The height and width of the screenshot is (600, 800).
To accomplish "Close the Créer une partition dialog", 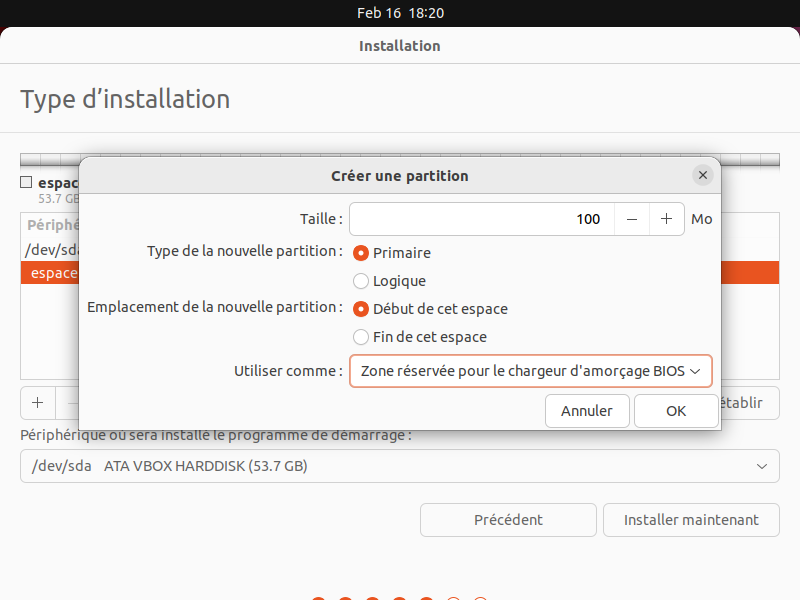I will [x=703, y=175].
